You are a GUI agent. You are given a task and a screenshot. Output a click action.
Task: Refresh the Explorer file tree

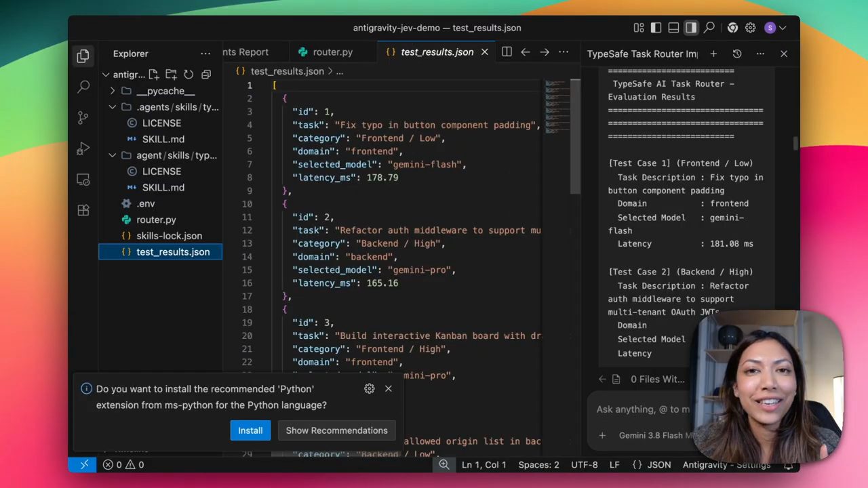pyautogui.click(x=189, y=75)
